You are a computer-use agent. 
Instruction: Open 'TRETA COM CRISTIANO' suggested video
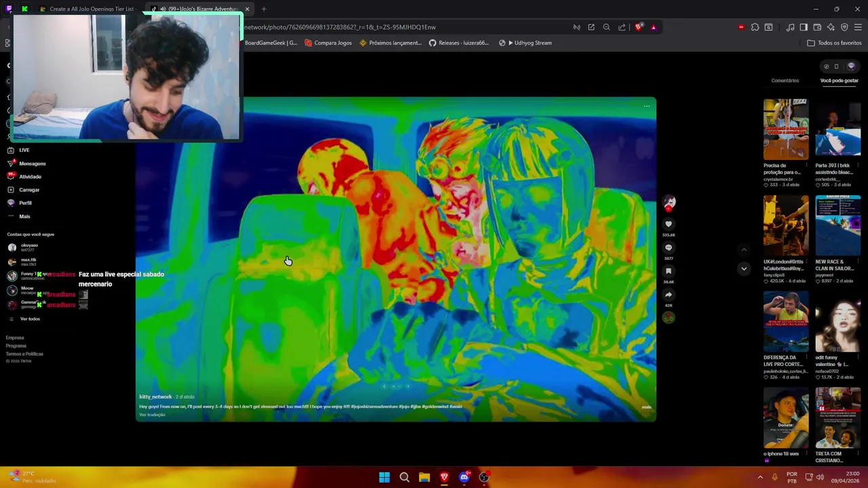click(x=838, y=418)
